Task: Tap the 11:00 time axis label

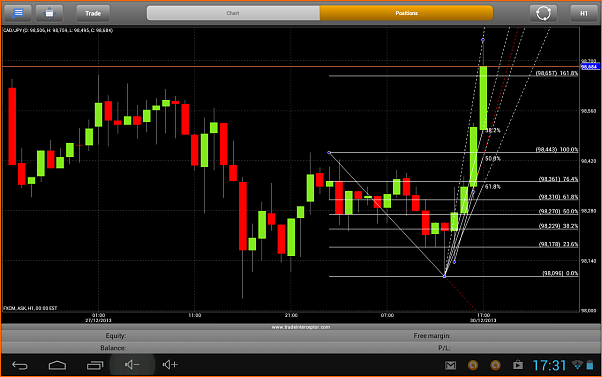Action: (x=195, y=315)
